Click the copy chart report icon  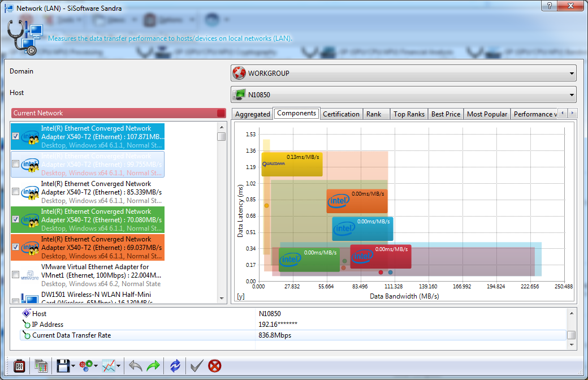(x=41, y=366)
